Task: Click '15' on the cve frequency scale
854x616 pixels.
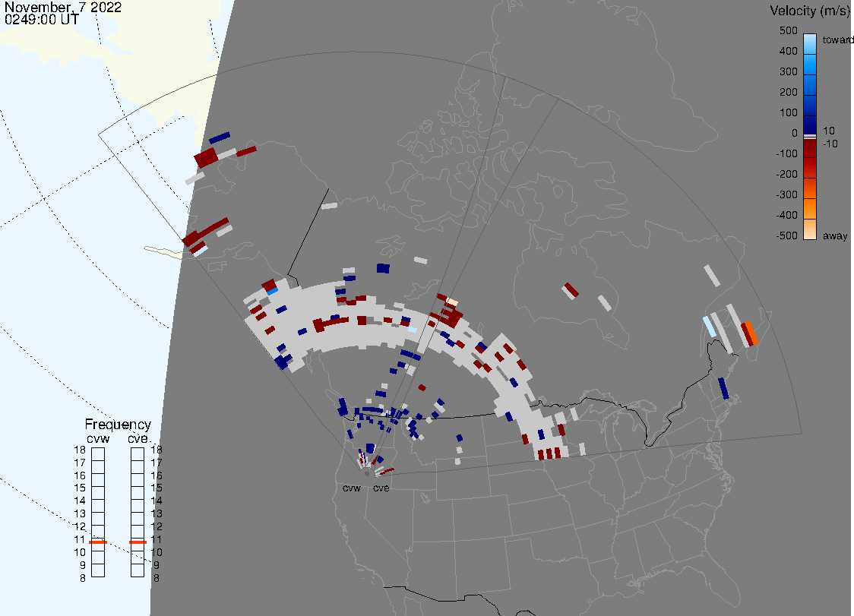Action: 157,488
